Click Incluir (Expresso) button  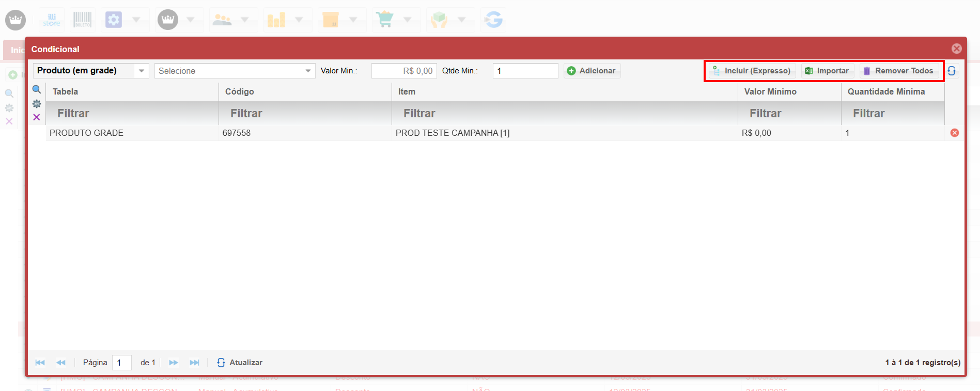pos(752,71)
